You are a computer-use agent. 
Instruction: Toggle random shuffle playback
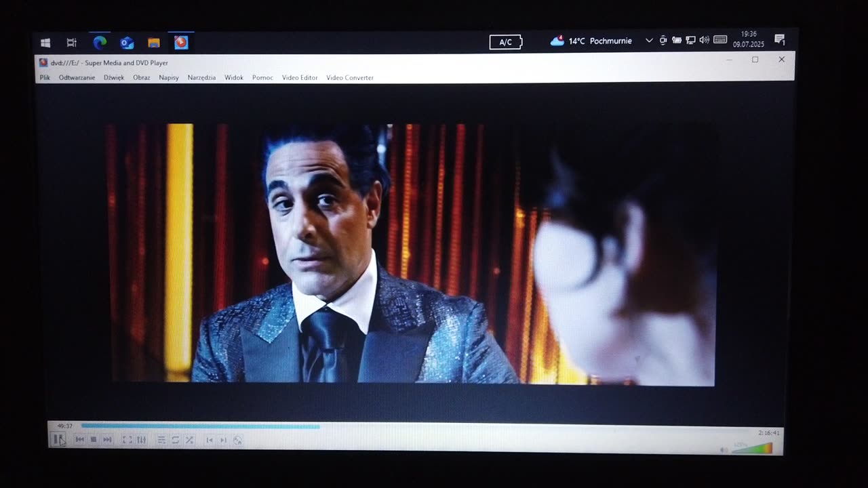click(x=189, y=440)
